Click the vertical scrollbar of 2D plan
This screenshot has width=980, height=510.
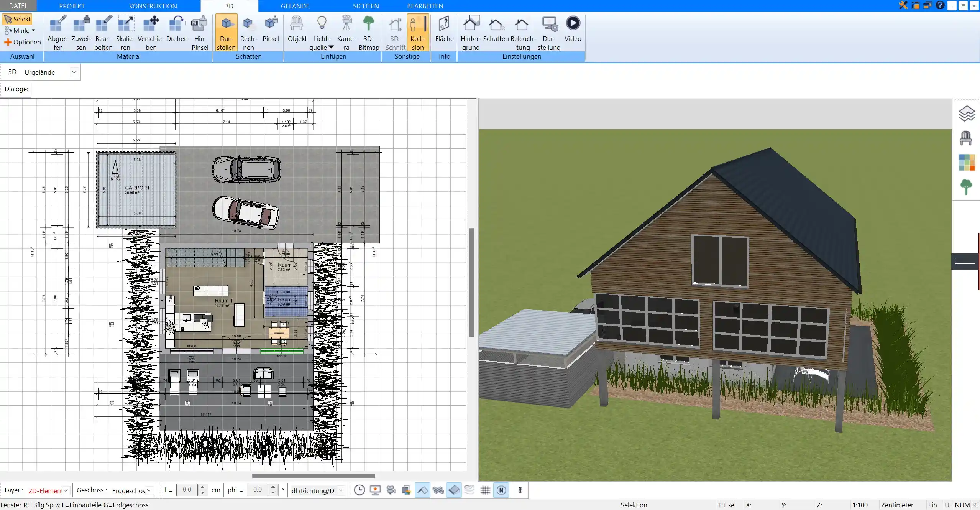click(471, 283)
